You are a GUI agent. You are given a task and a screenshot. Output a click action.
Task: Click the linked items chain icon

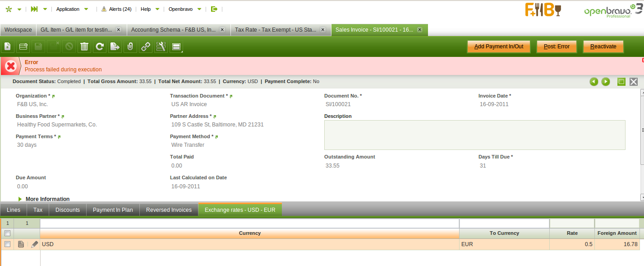tap(146, 47)
